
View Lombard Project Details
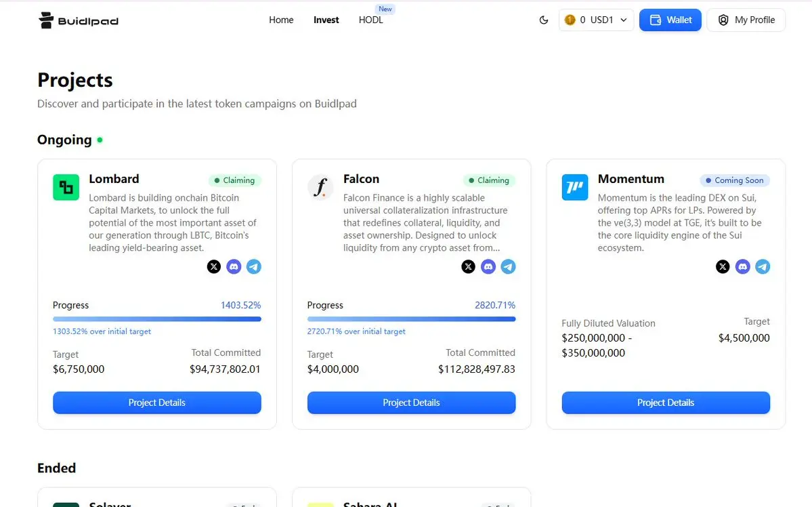coord(157,403)
